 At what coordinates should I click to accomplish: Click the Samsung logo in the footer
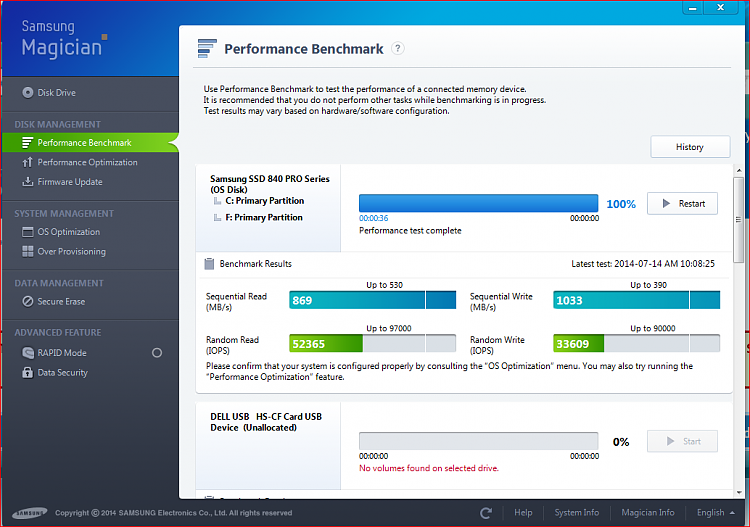(30, 513)
